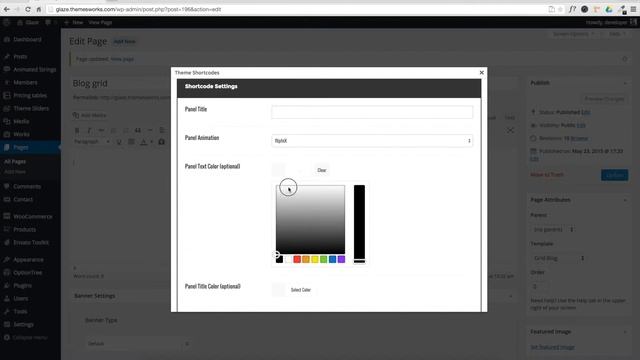Click the browser home icon
The width and height of the screenshot is (640, 360).
click(x=39, y=9)
